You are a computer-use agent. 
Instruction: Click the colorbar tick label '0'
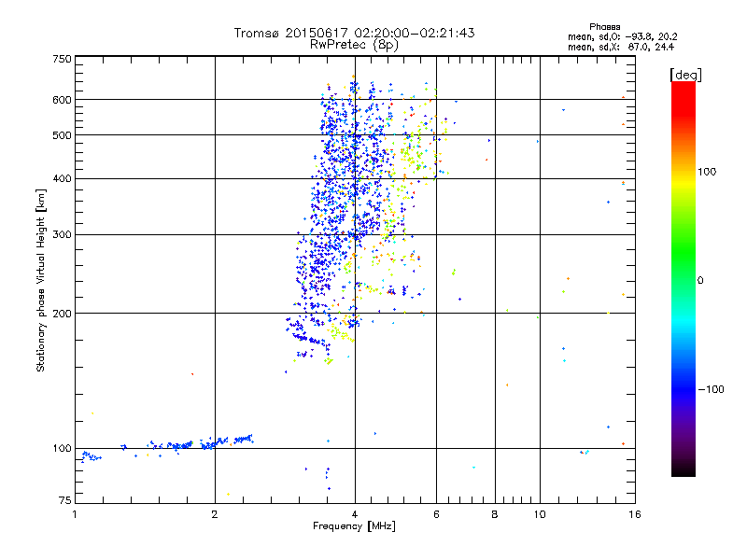click(700, 281)
